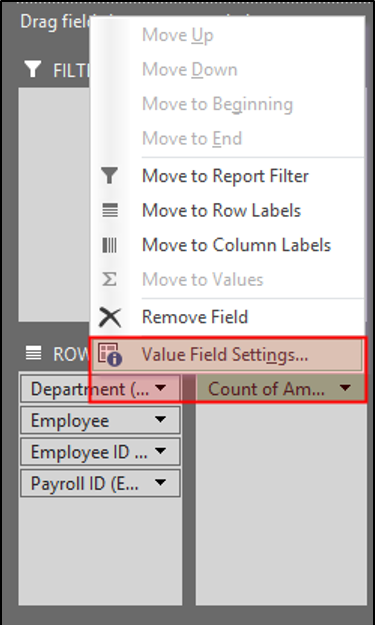Click the empty Values drop area

(x=281, y=504)
